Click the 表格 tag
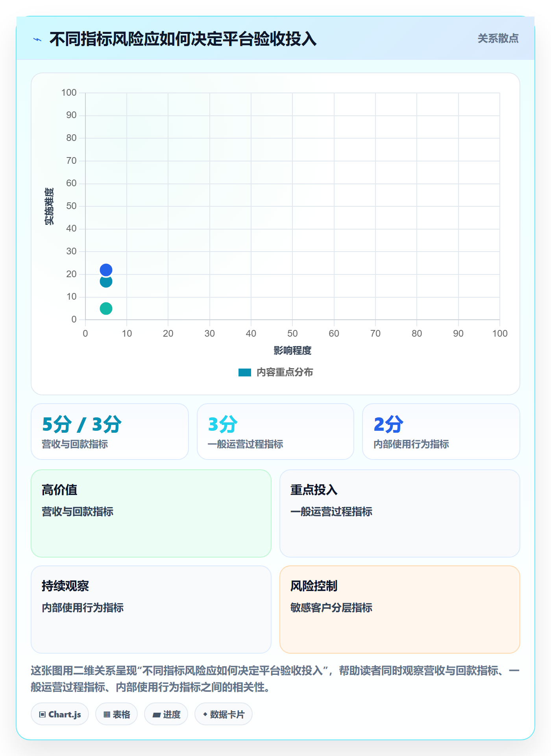The width and height of the screenshot is (551, 756). pyautogui.click(x=116, y=714)
